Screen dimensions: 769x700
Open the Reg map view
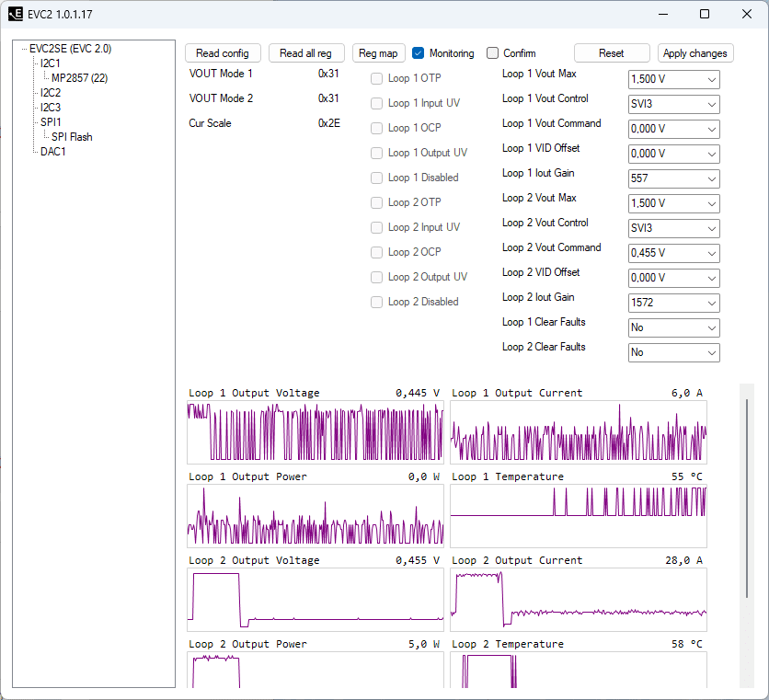coord(379,53)
